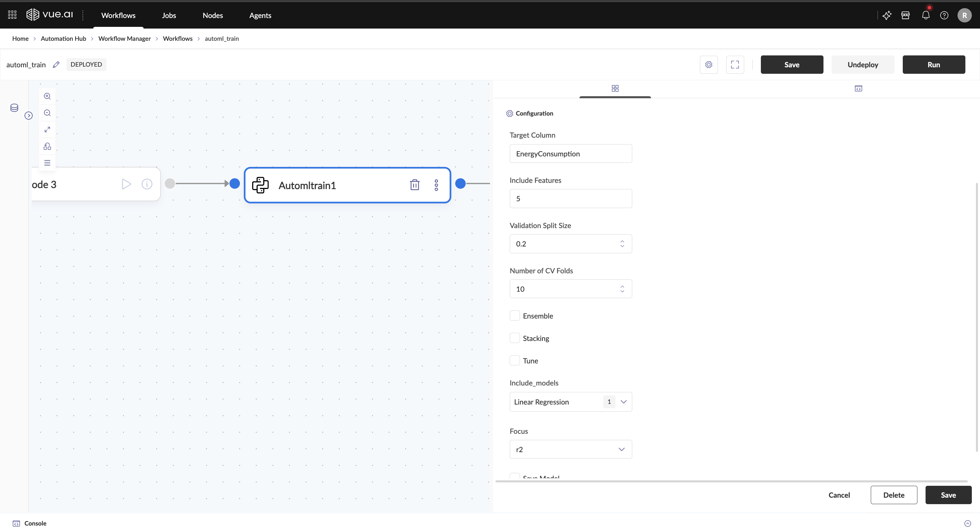Delete Automltrain1 node via trash icon
Viewport: 980px width, 531px height.
[x=414, y=185]
